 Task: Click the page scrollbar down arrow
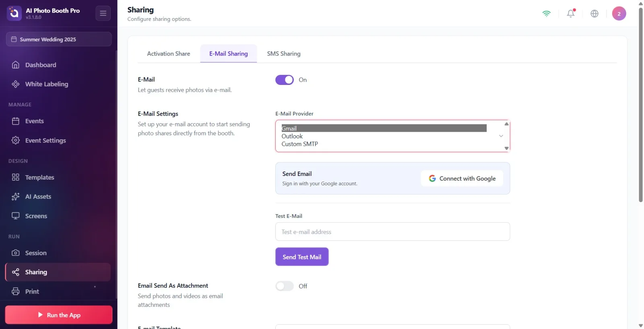point(641,325)
